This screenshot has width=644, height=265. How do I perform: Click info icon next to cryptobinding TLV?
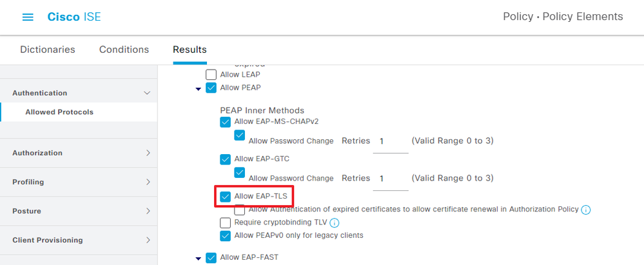click(x=335, y=223)
